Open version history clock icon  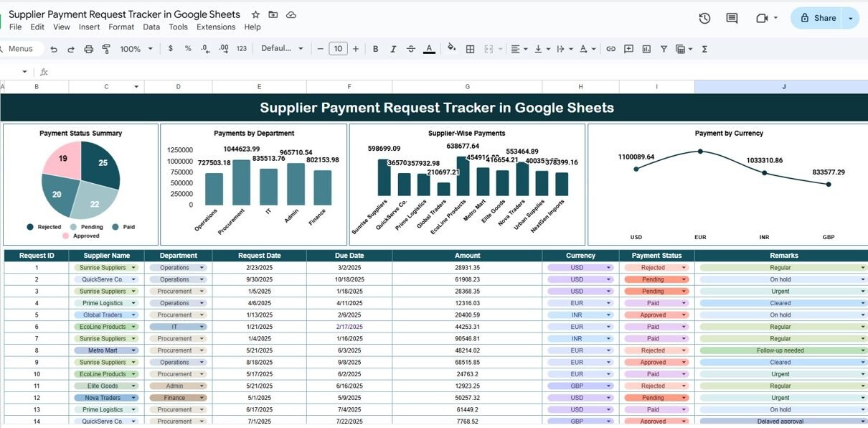[x=704, y=18]
